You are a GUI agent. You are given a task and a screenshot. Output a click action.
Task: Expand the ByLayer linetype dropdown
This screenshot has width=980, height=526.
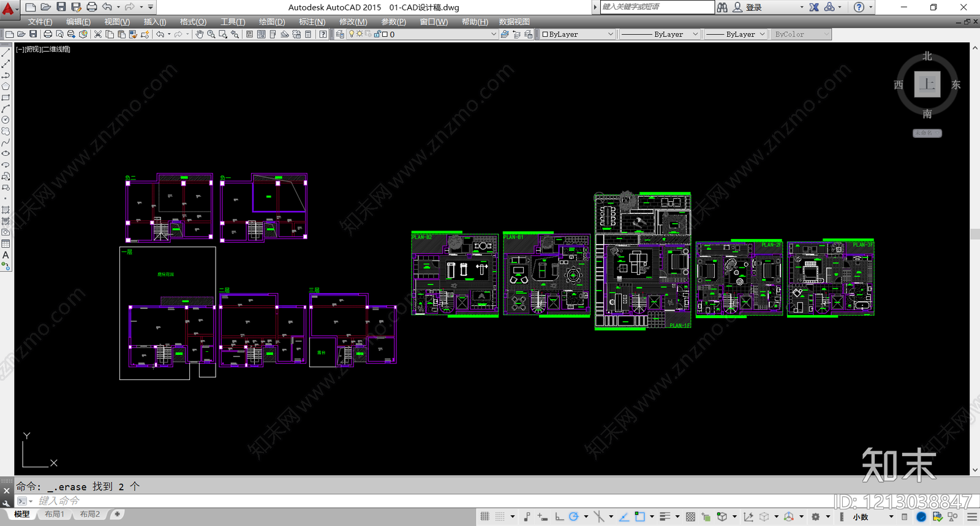click(x=659, y=34)
